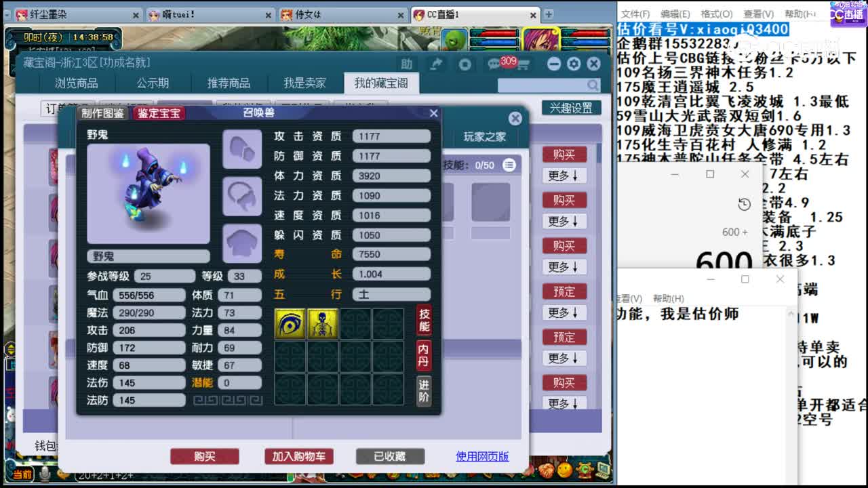Switch to 制作图鉴 tab

(103, 113)
